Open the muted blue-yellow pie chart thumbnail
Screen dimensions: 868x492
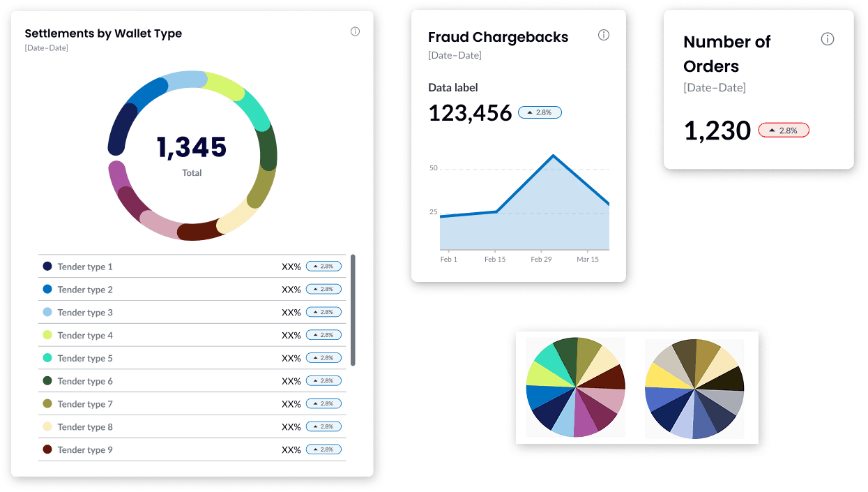(x=694, y=389)
